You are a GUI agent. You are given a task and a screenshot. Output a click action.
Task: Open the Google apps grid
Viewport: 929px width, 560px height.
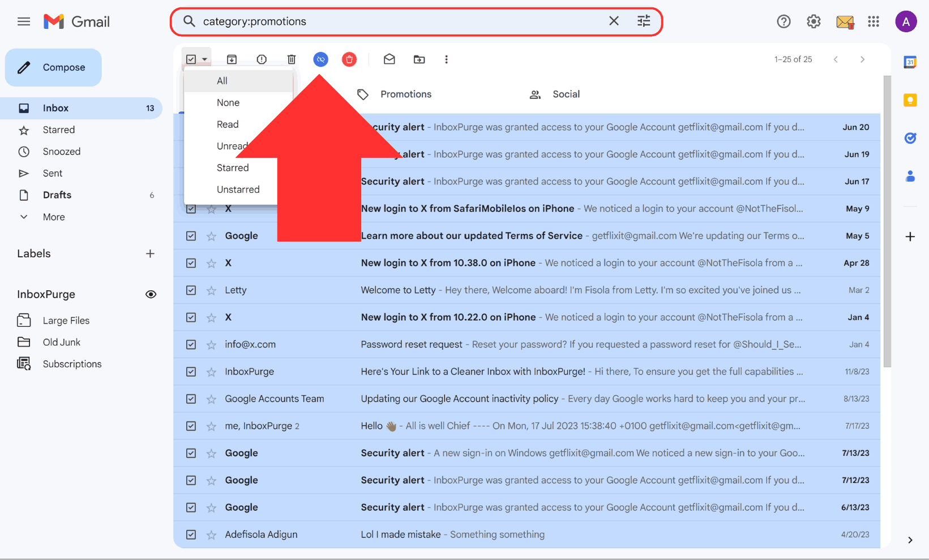(874, 21)
